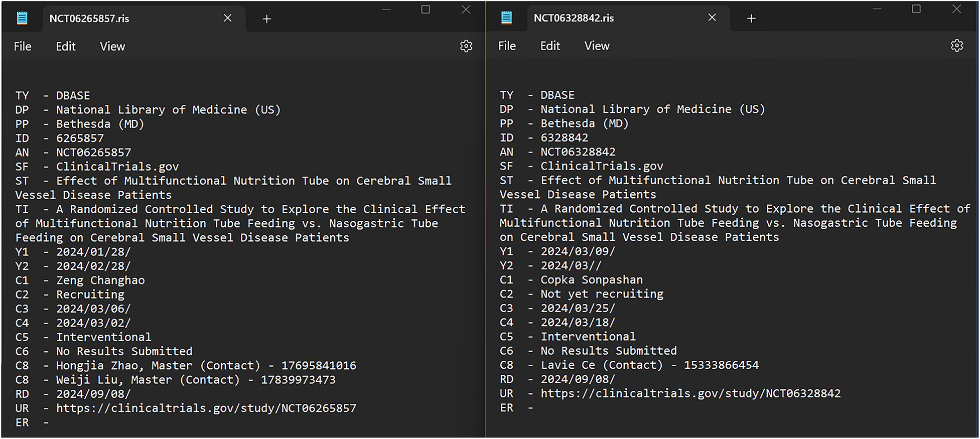Click AN value 'NCT06265857' in text body
This screenshot has width=980, height=439.
point(93,153)
